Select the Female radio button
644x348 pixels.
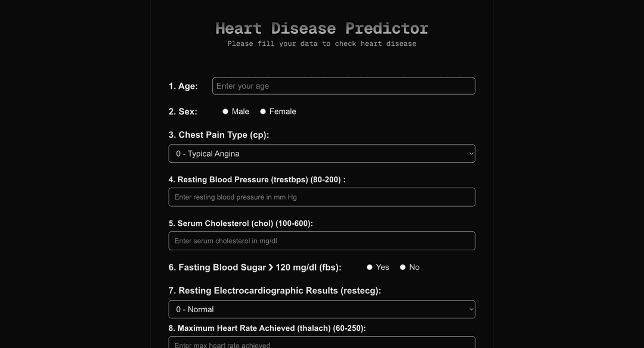tap(263, 111)
